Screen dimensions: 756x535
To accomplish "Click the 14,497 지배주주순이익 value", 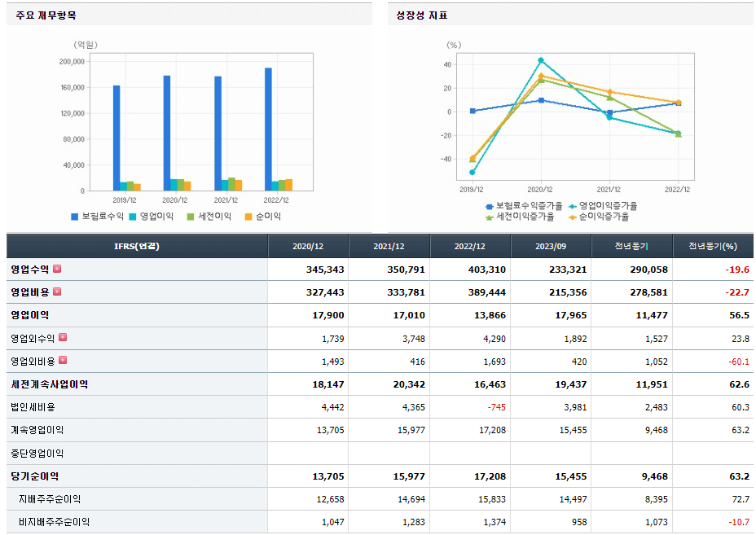I will [573, 499].
